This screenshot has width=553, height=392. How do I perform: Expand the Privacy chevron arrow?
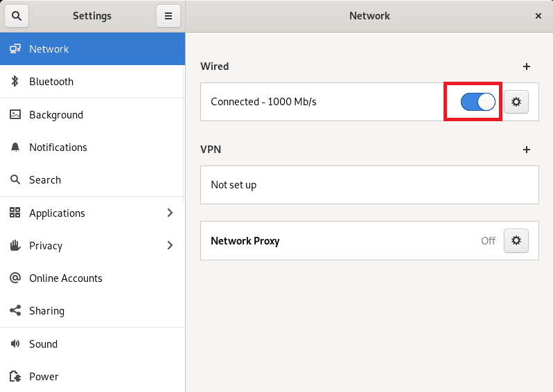point(170,246)
